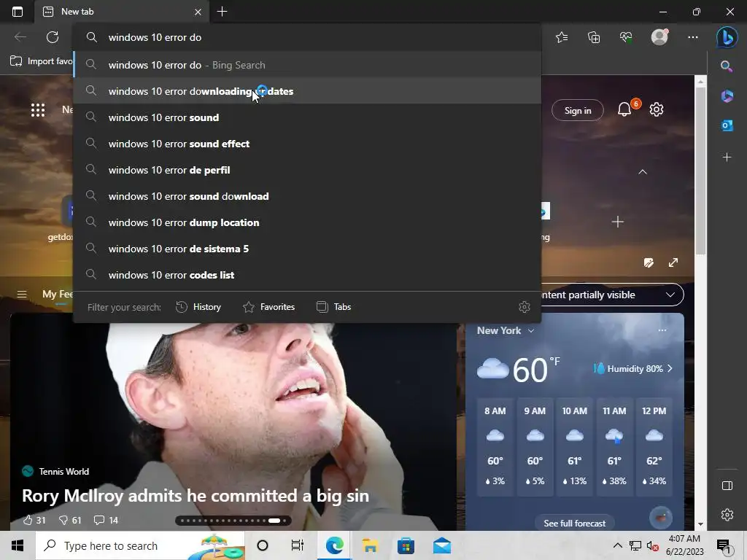
Task: Click the address bar search field
Action: pyautogui.click(x=307, y=37)
